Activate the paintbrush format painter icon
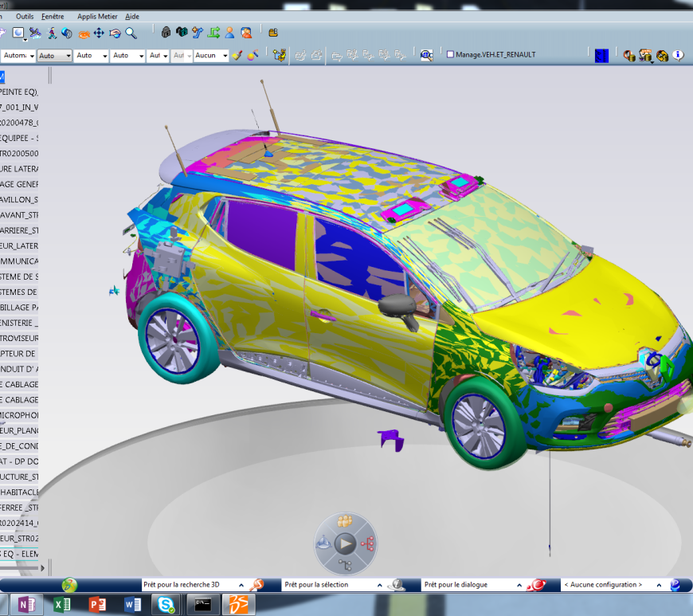693x616 pixels. 237,55
